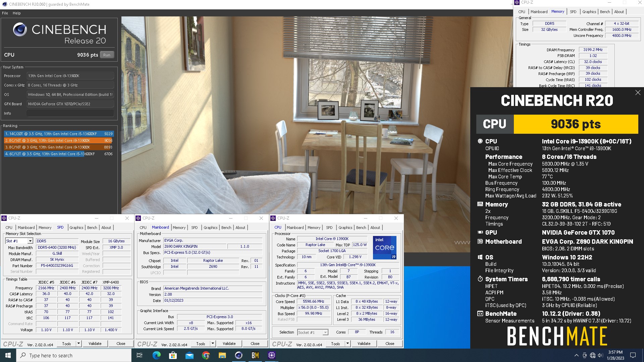Click CPU chip icon in BenchMate panel
Viewport: 644px width, 362px height.
click(480, 141)
